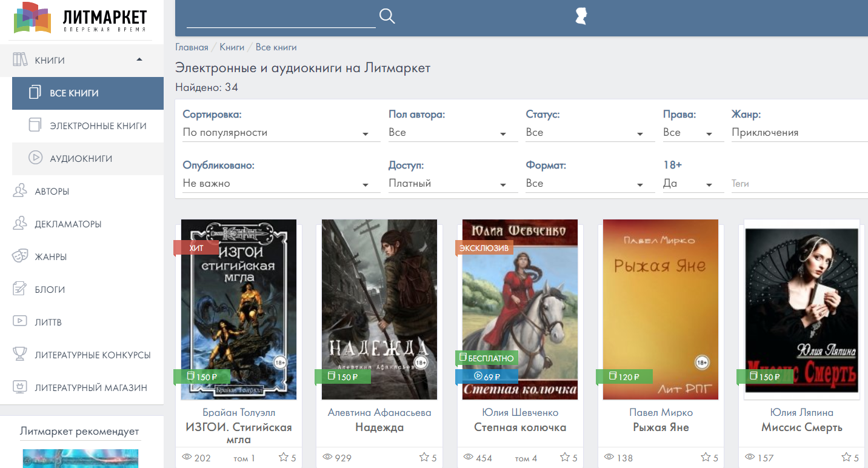Screen dimensions: 868x468
Task: Click the БЕСПЛАТНО badge on Степная колючка
Action: [x=487, y=358]
